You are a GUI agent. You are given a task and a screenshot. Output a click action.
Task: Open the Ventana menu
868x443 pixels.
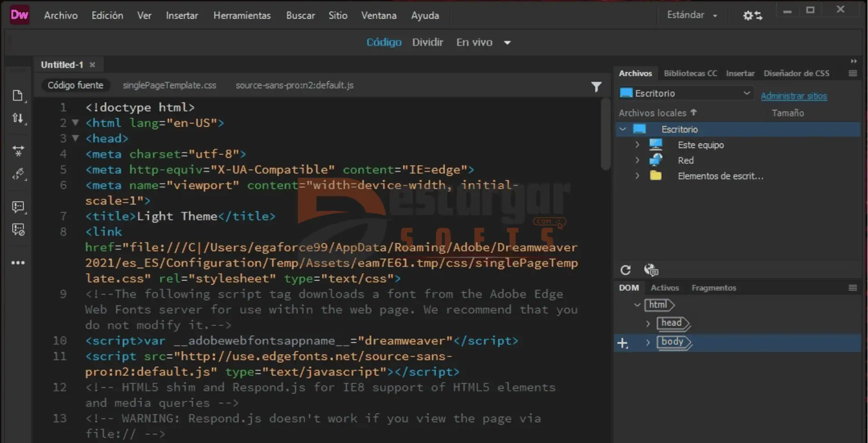(379, 15)
